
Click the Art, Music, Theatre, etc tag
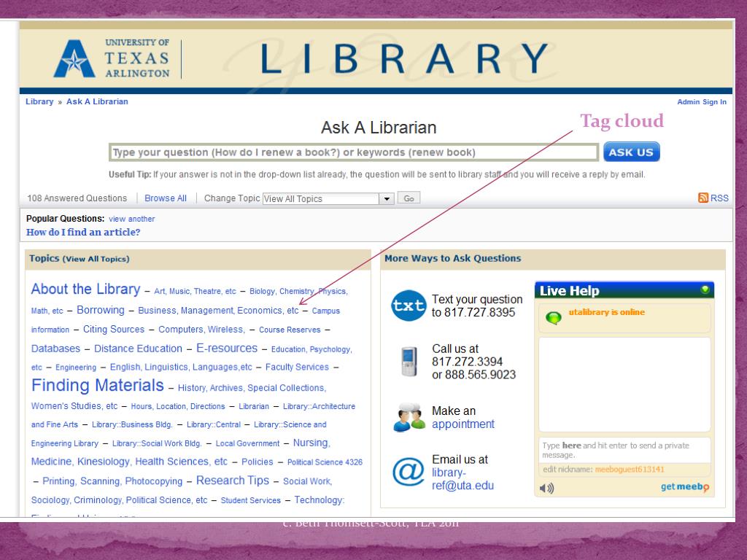[x=195, y=292]
